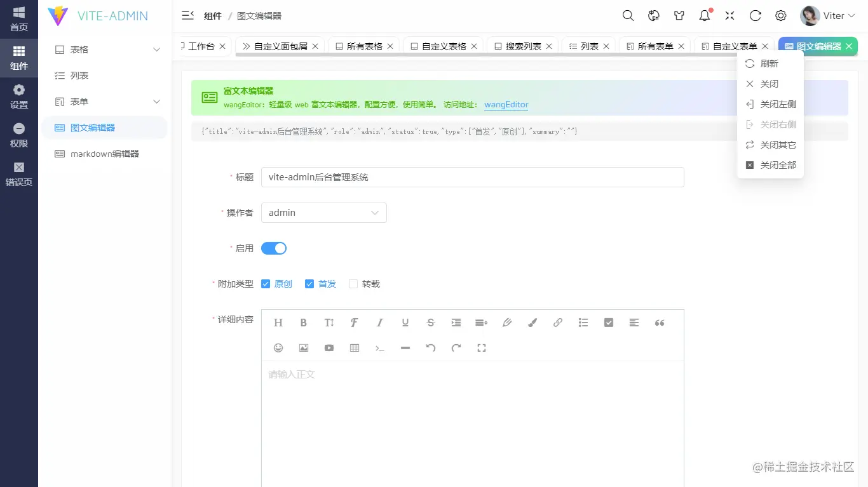Uncheck the 原创 checkbox

[x=266, y=284]
